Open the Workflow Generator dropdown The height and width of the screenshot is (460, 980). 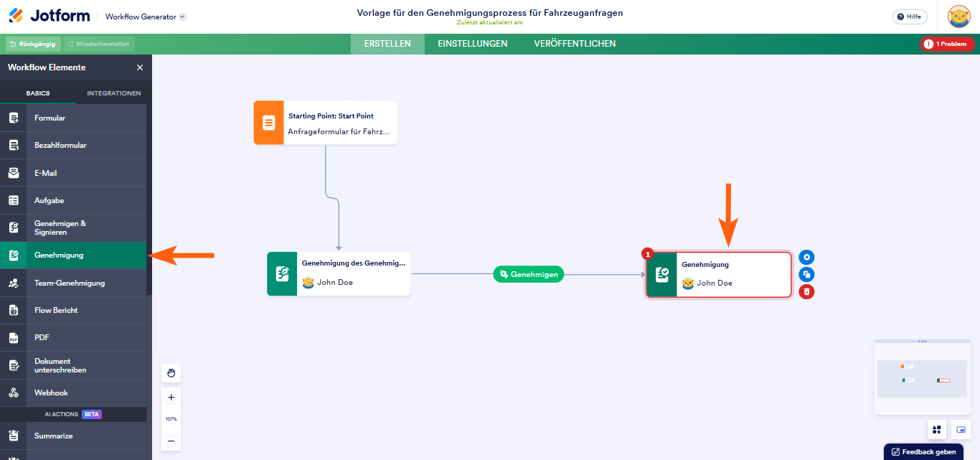tap(146, 17)
